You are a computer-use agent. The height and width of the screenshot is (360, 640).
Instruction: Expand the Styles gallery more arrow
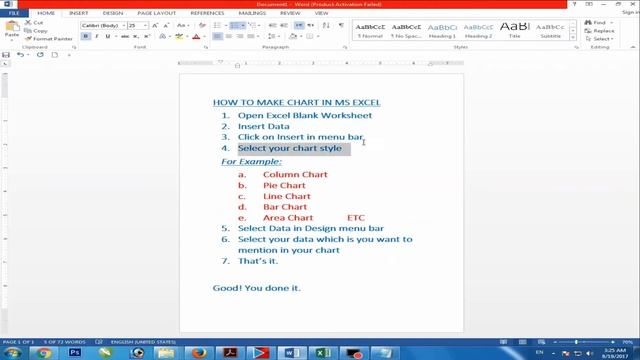click(573, 37)
